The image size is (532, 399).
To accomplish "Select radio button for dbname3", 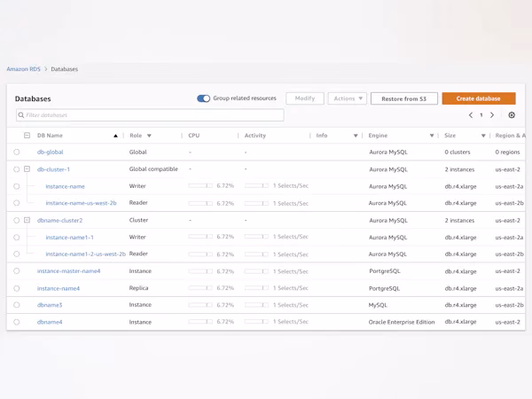I will pos(16,305).
